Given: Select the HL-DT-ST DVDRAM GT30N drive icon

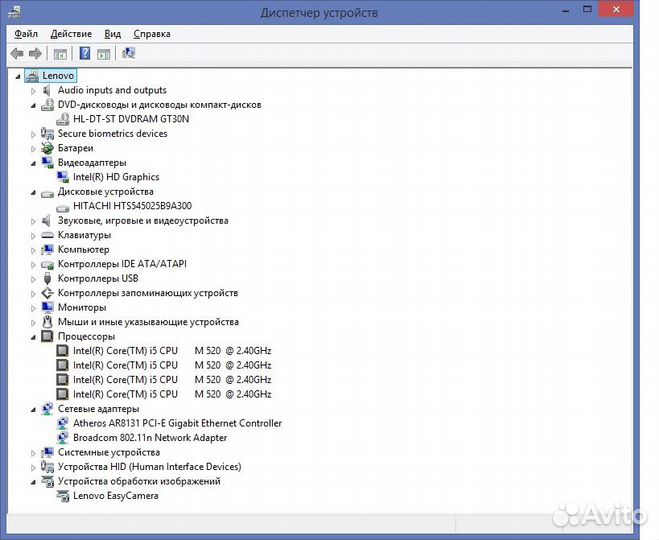Looking at the screenshot, I should 63,119.
